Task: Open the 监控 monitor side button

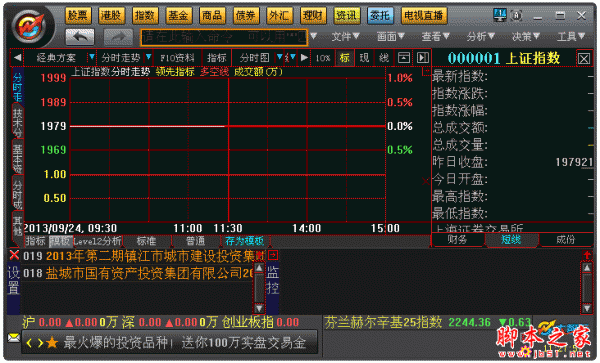Action: pyautogui.click(x=273, y=280)
